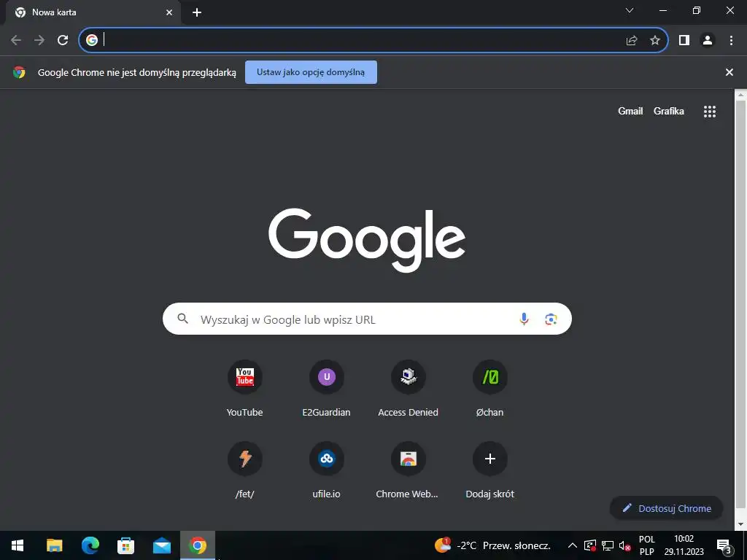This screenshot has width=747, height=560.
Task: Switch the POL PLP input language
Action: tap(647, 545)
